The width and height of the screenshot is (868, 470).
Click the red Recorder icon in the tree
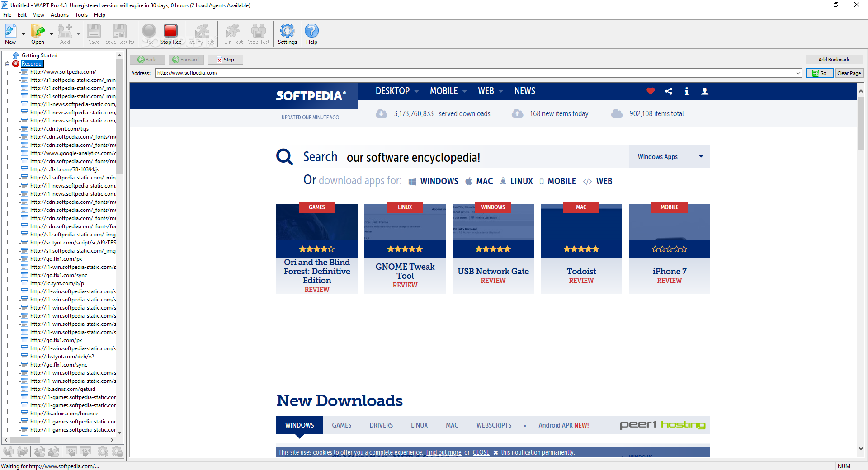(16, 64)
